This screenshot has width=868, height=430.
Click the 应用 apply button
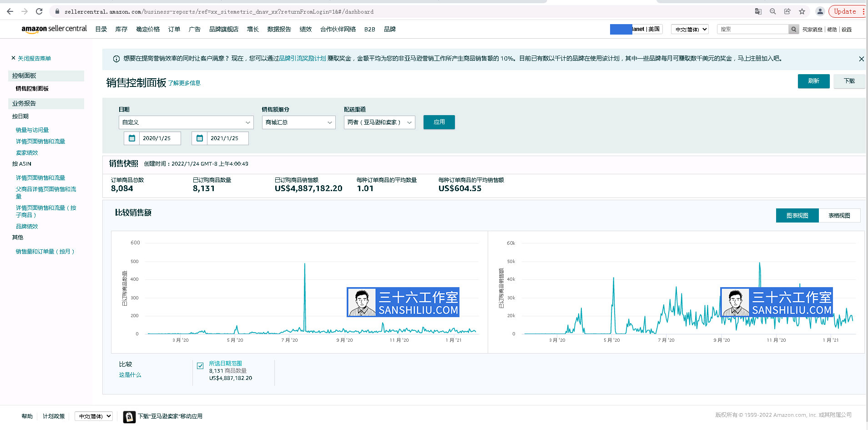tap(439, 122)
